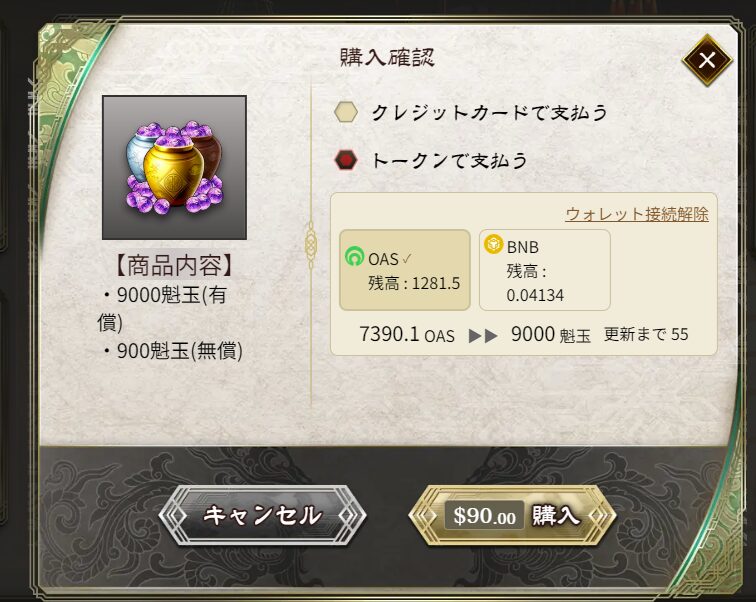Click the ウォレット接続解除 link

637,214
